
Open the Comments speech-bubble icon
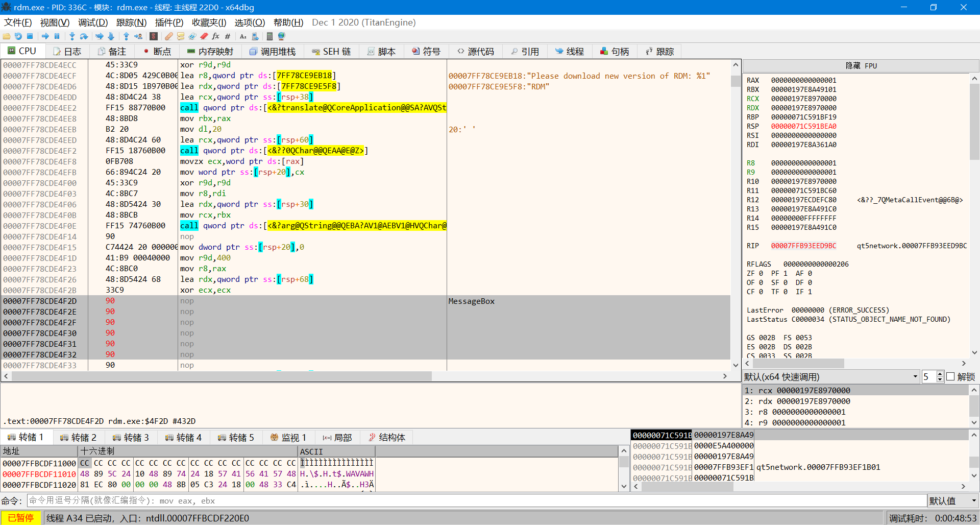(181, 36)
